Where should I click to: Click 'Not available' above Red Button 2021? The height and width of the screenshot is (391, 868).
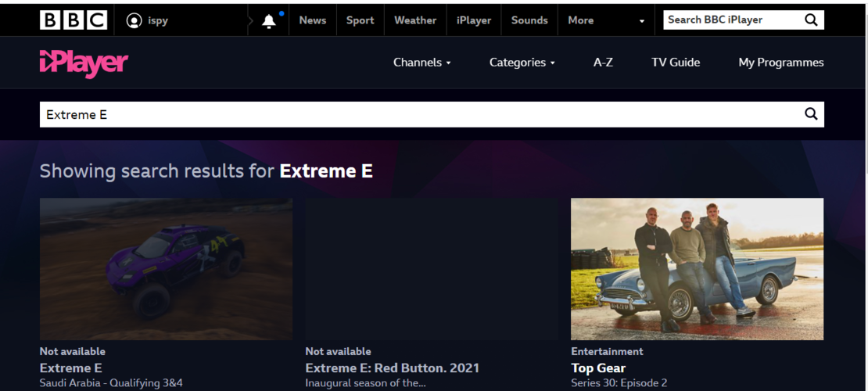339,351
